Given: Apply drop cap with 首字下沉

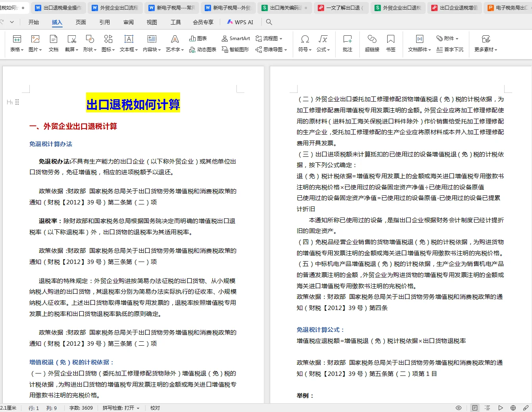Looking at the screenshot, I should coord(450,49).
